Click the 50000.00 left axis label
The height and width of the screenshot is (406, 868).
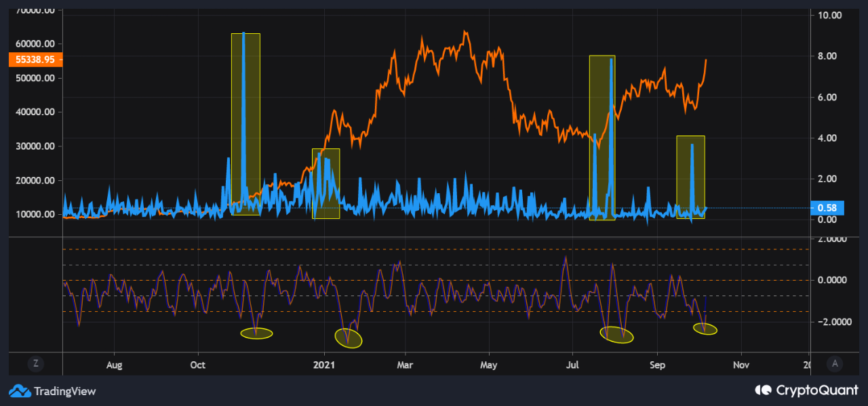35,78
